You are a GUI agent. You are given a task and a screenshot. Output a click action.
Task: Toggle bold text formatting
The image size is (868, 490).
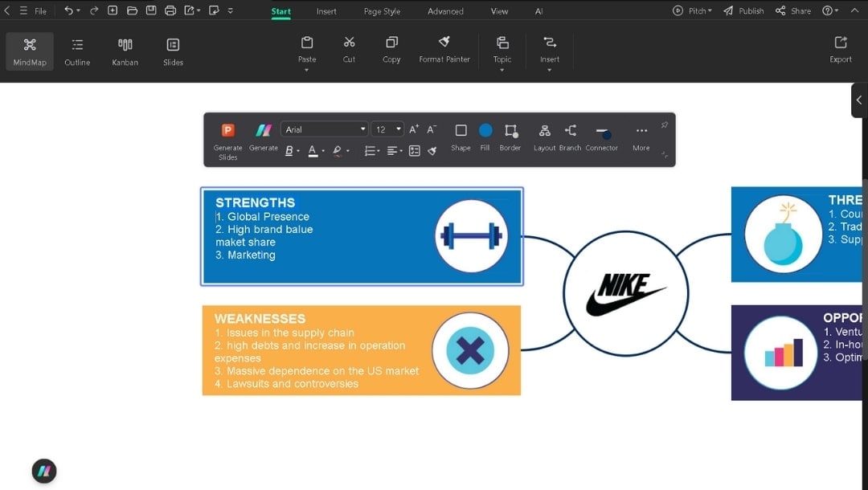[289, 150]
